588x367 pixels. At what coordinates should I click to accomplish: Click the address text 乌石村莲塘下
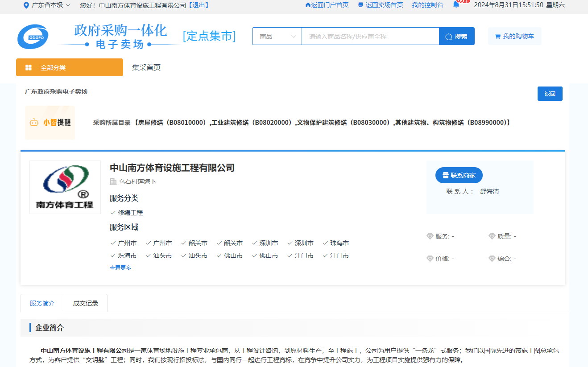click(x=137, y=181)
